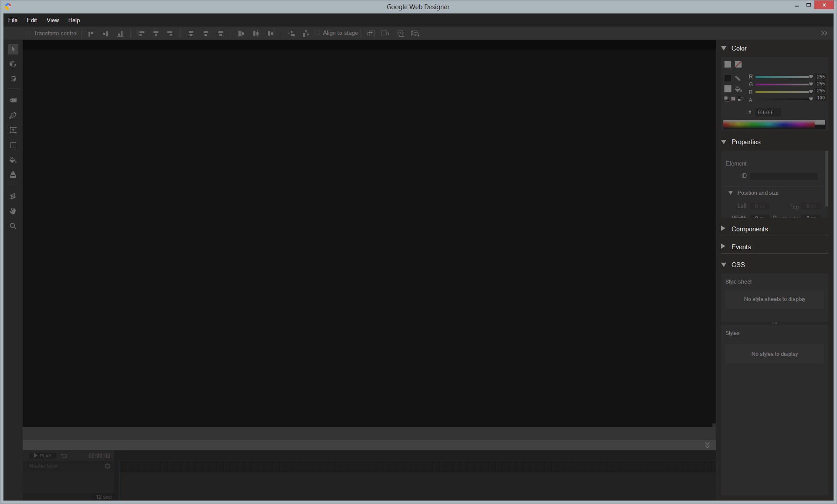
Task: Click the distribute top edges icon
Action: (x=191, y=34)
